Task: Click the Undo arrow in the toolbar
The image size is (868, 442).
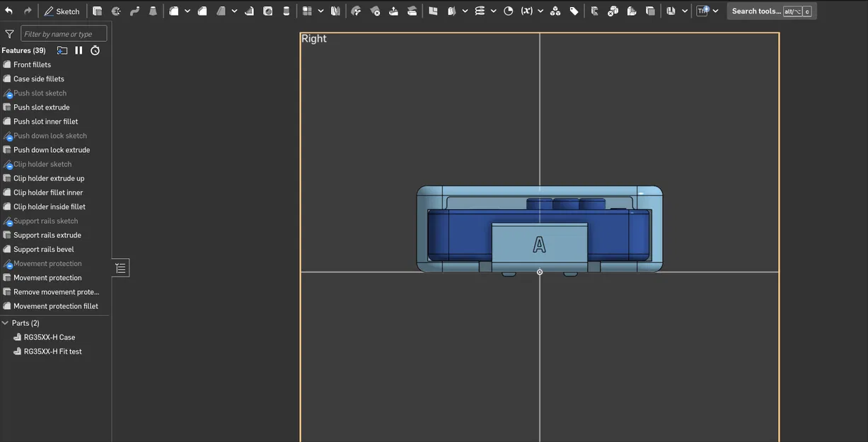Action: click(9, 11)
